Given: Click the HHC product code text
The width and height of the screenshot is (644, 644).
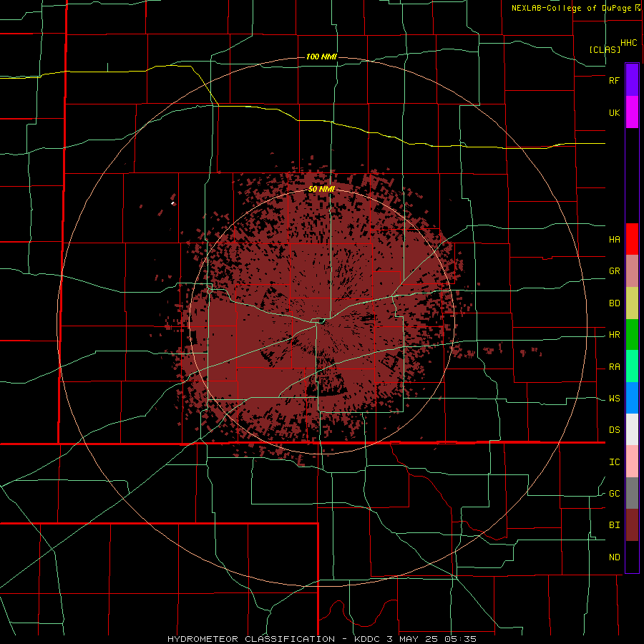Looking at the screenshot, I should 628,43.
